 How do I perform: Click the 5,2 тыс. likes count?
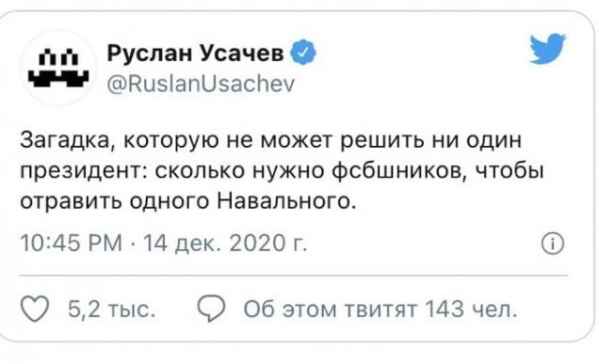click(x=111, y=309)
